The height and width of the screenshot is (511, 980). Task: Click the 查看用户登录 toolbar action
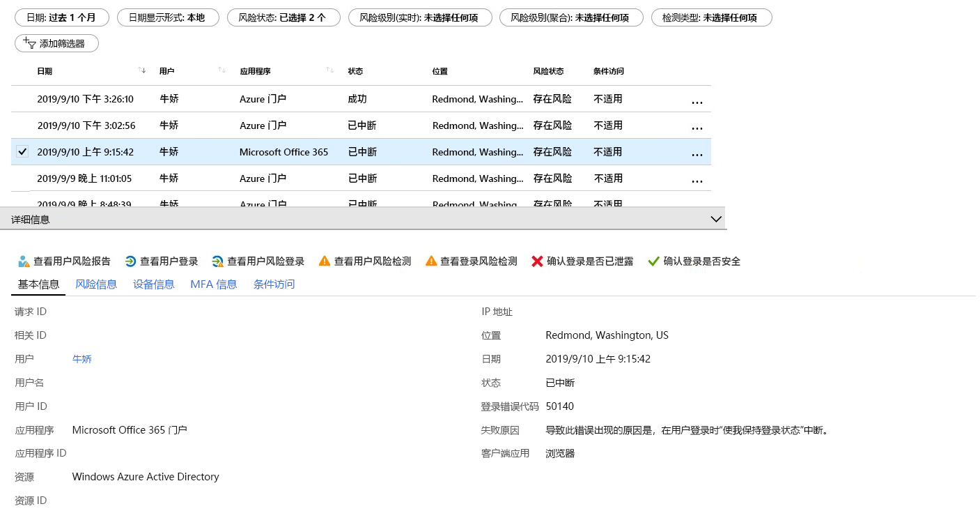coord(162,261)
